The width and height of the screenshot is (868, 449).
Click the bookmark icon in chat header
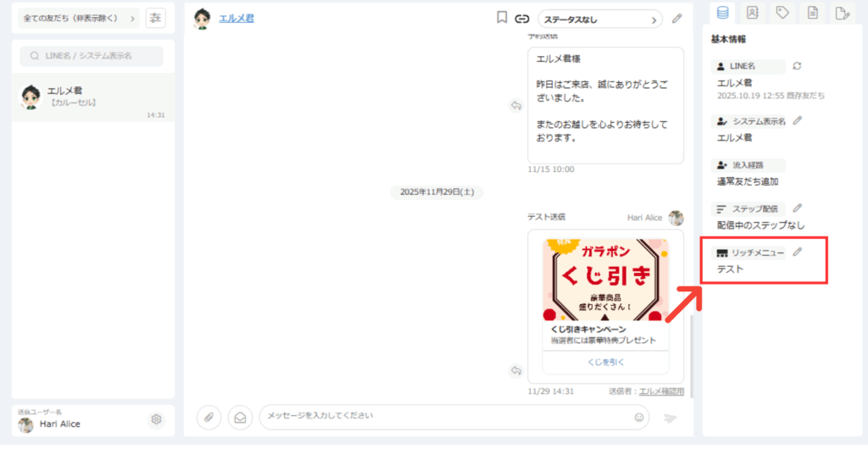[502, 18]
